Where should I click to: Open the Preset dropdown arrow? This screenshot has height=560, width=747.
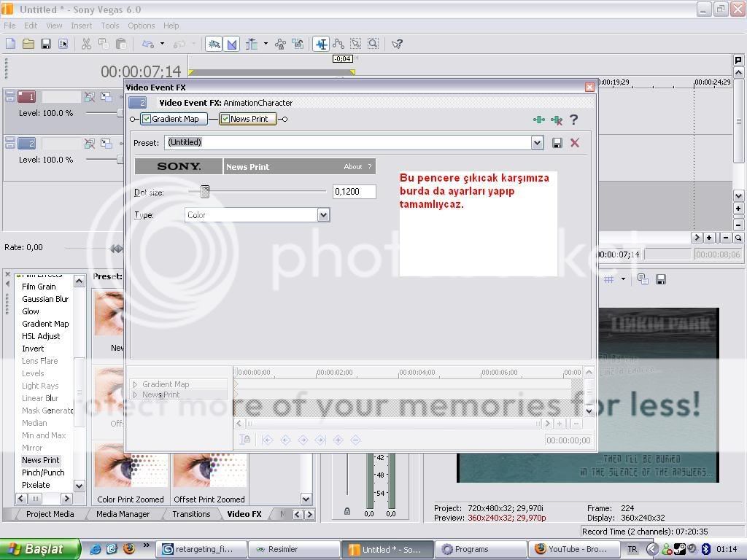(538, 142)
